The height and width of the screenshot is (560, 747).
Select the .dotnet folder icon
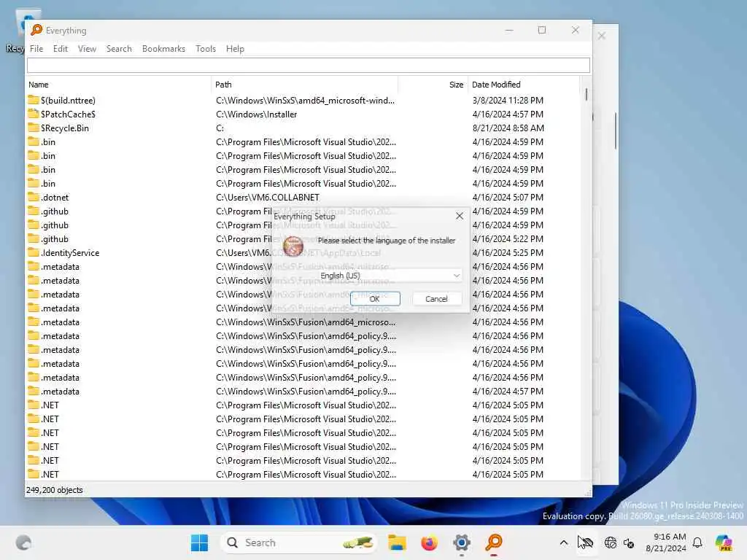pyautogui.click(x=34, y=197)
